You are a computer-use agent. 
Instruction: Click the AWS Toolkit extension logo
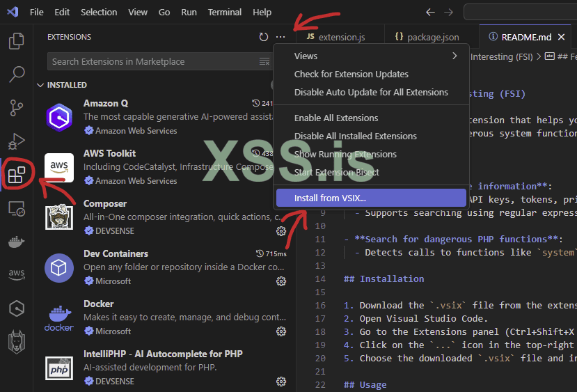pyautogui.click(x=59, y=168)
